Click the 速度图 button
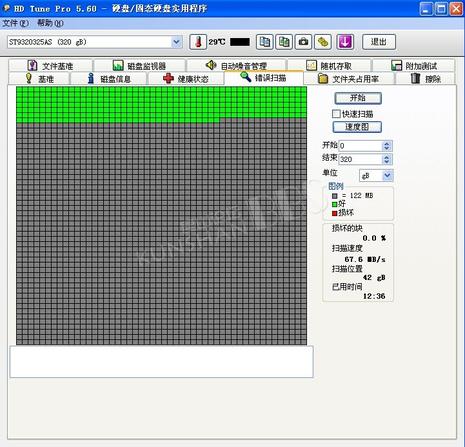 point(357,127)
